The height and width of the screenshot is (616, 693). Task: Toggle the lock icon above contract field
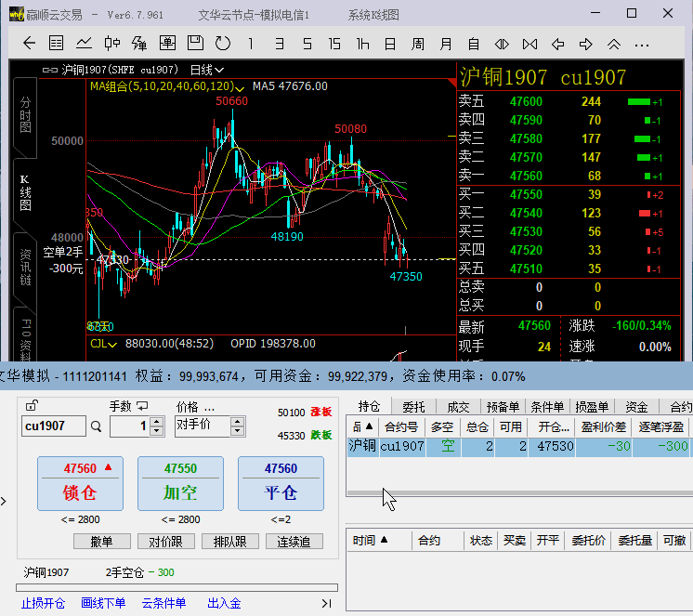[32, 405]
